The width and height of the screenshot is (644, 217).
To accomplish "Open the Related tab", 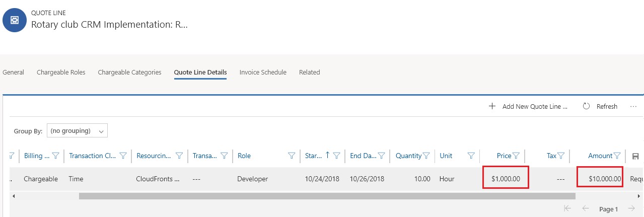I will [309, 73].
